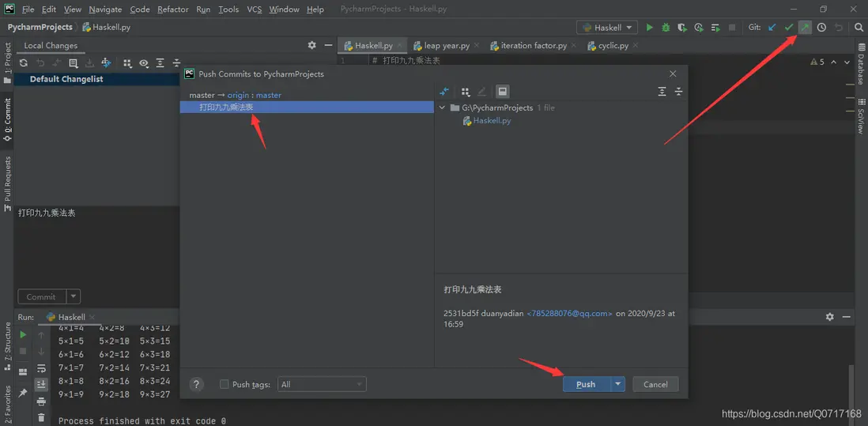
Task: Hide the Local Changes panel via minus icon
Action: pos(328,45)
